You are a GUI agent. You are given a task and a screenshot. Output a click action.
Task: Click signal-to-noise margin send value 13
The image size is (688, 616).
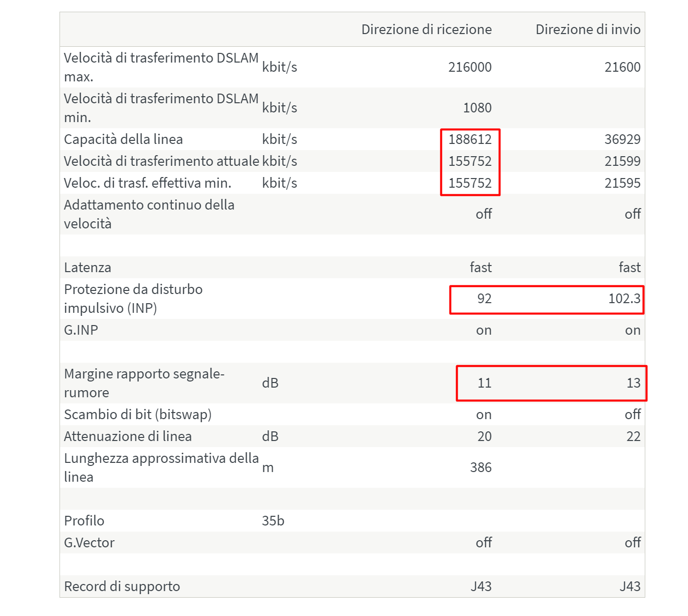click(633, 383)
